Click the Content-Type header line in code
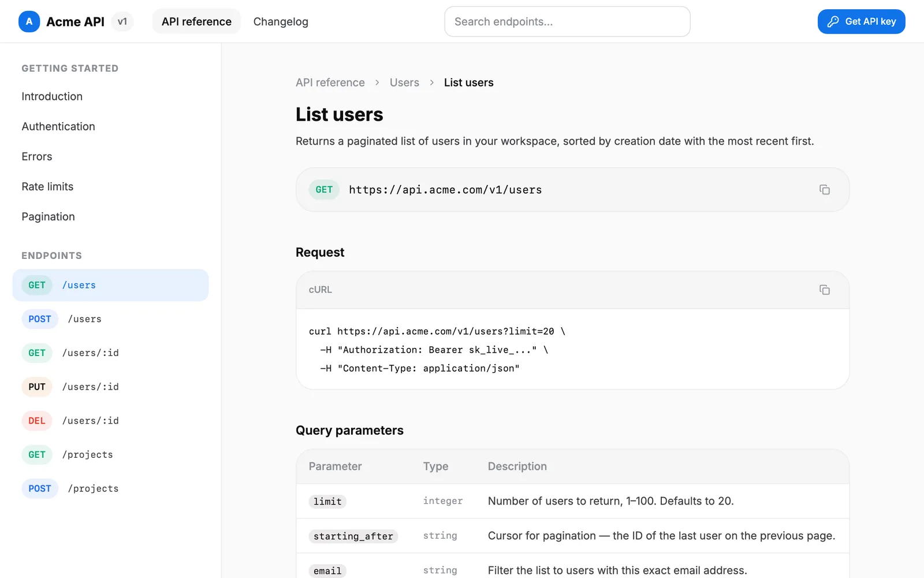The image size is (924, 578). pos(420,368)
